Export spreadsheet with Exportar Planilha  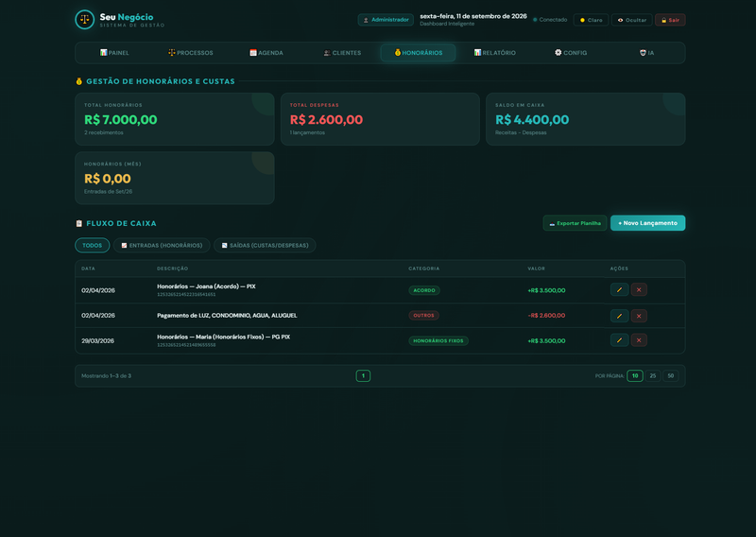pyautogui.click(x=575, y=223)
